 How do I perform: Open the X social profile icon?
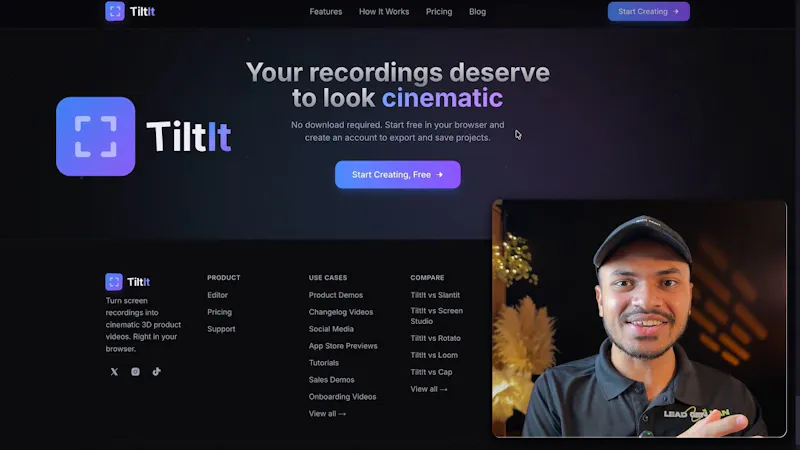tap(114, 372)
